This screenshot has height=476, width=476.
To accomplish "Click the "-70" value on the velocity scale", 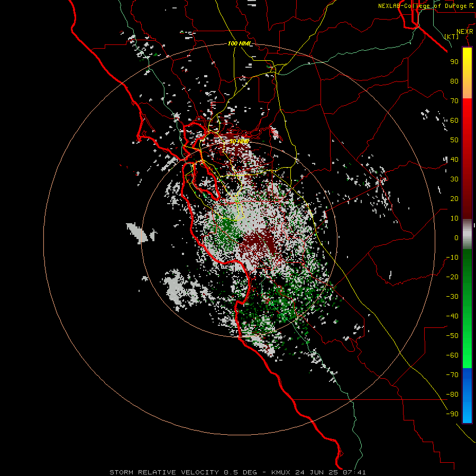I will [452, 375].
